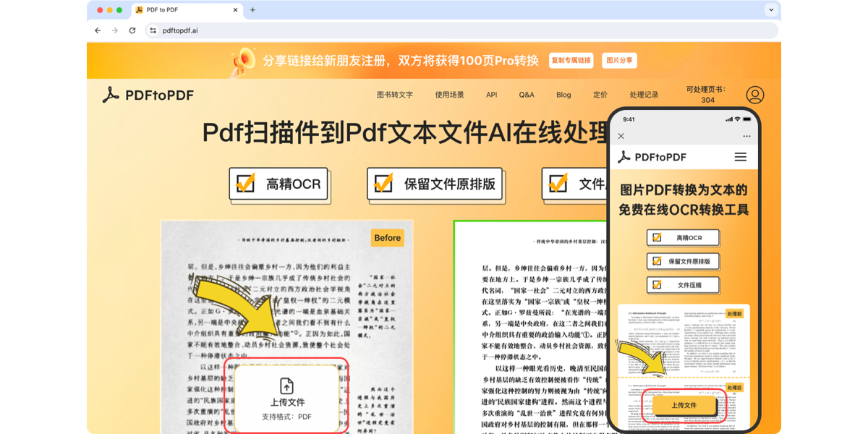
Task: Toggle the 高精OCR checkbox
Action: (245, 184)
